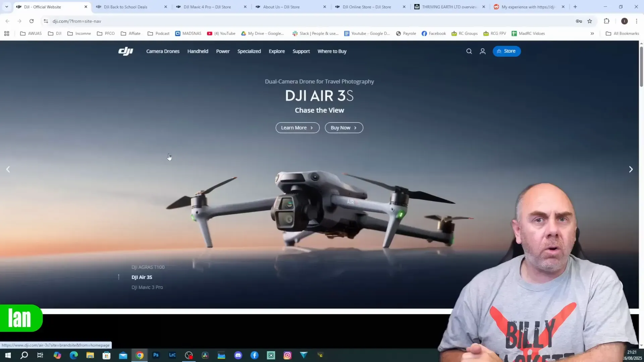Open the password manager key icon
The width and height of the screenshot is (644, 362).
[579, 21]
